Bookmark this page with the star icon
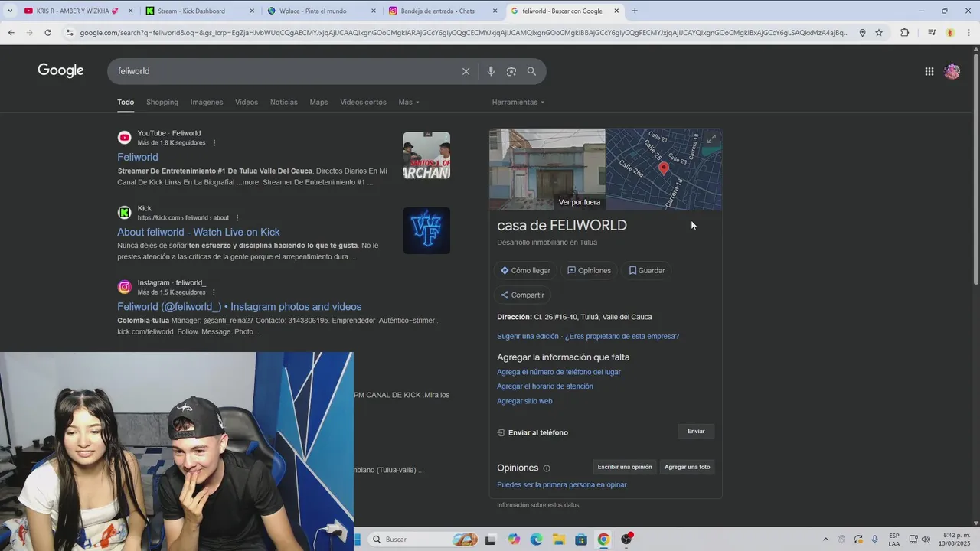The width and height of the screenshot is (980, 551). coord(879,33)
